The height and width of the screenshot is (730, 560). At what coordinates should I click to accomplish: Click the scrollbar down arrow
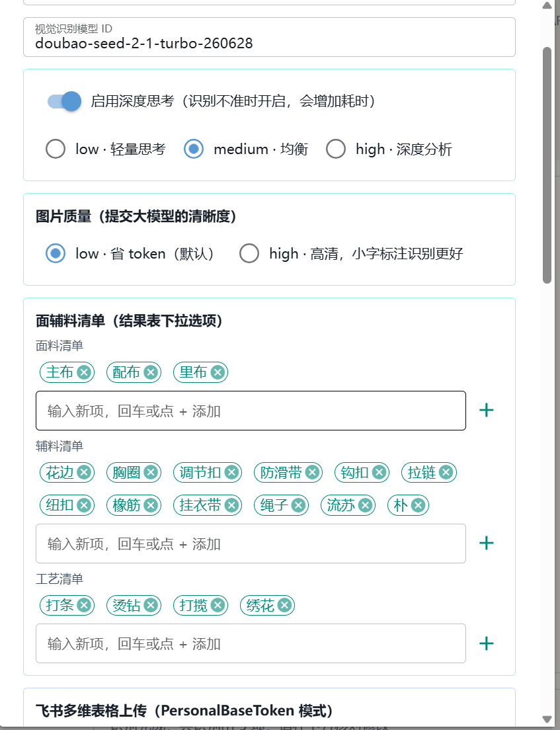click(547, 719)
